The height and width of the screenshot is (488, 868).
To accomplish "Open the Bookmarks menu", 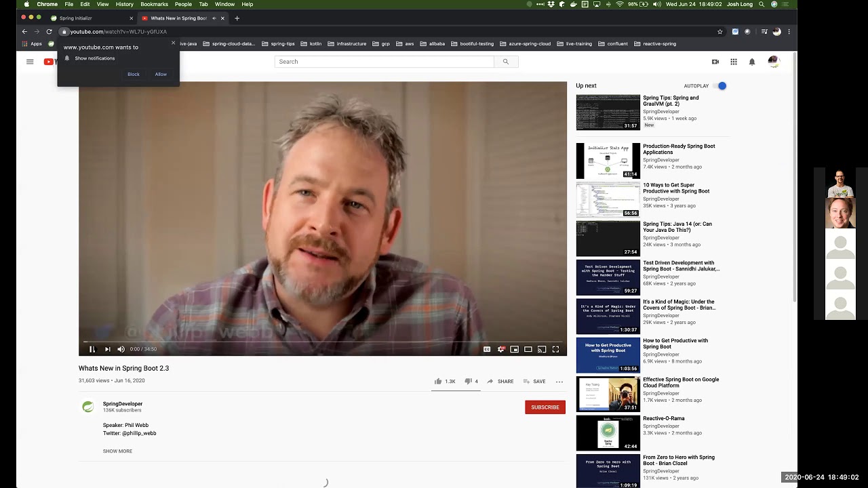I will click(154, 4).
